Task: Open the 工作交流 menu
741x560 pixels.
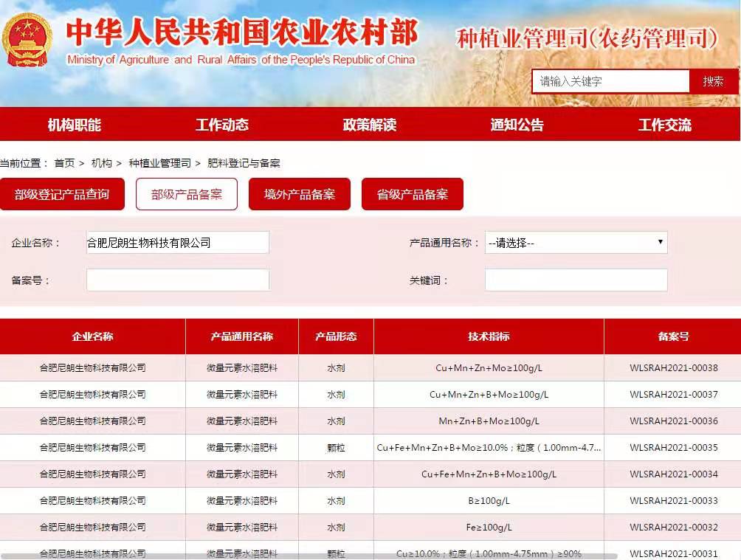Action: tap(664, 125)
